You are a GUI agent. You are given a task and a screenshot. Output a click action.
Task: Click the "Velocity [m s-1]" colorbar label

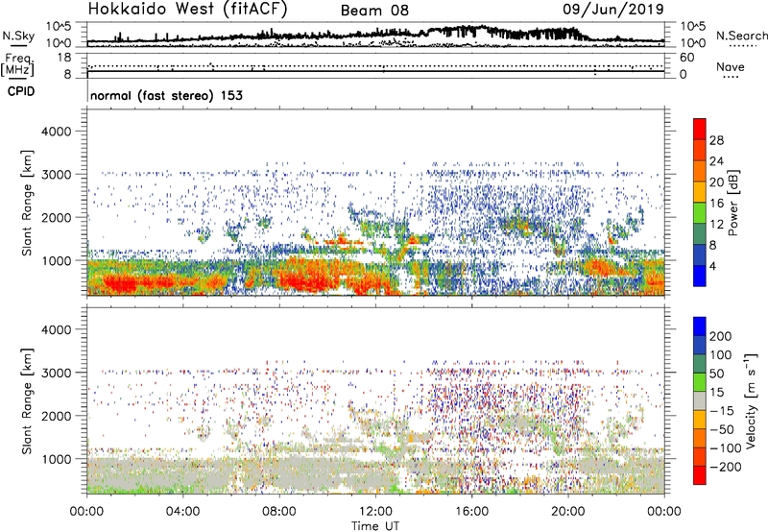click(x=751, y=400)
